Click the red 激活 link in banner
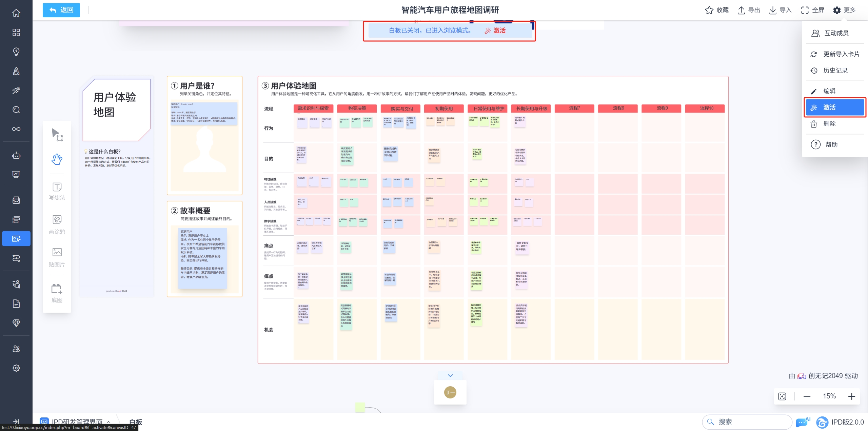This screenshot has height=431, width=868. [499, 31]
